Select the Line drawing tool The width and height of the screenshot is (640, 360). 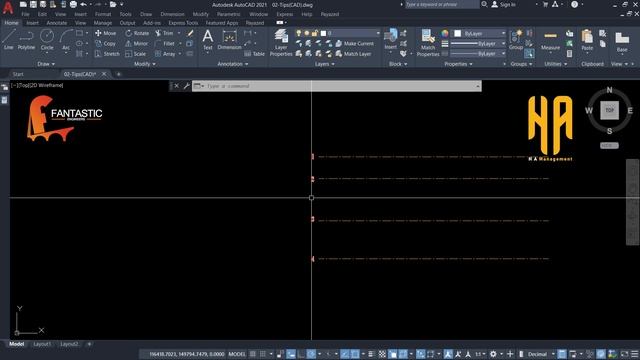9,40
